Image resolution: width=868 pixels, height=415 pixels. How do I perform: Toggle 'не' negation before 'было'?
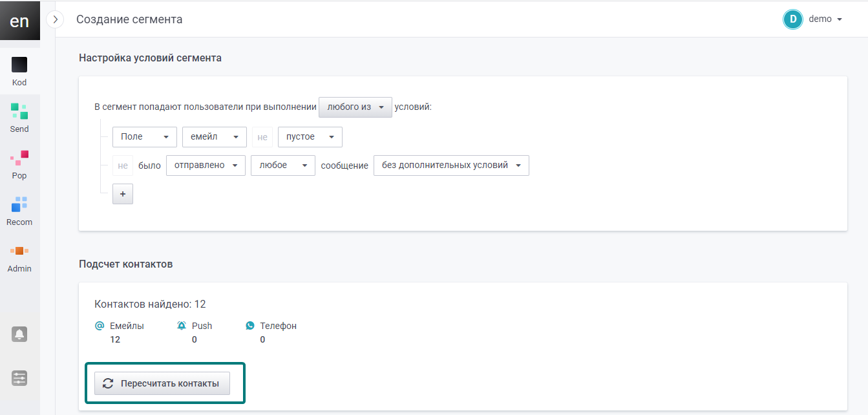tap(123, 165)
